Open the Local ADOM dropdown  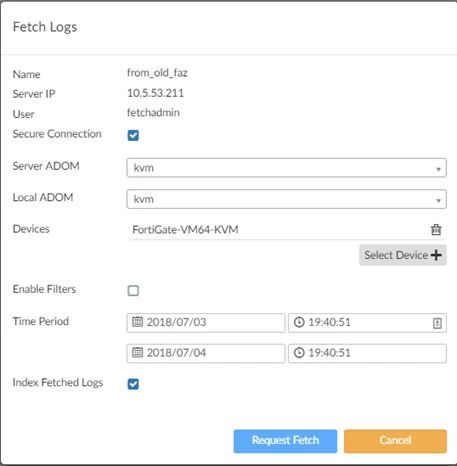pyautogui.click(x=286, y=199)
